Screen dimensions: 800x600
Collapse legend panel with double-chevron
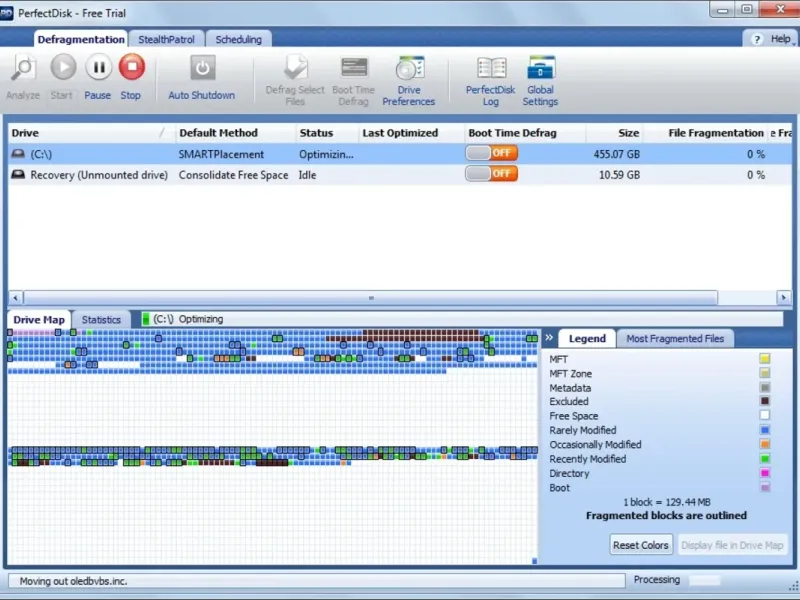[549, 337]
